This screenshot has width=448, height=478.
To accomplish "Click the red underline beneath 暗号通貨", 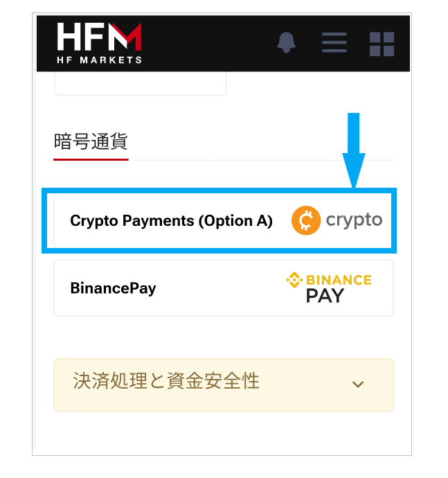I will pos(91,159).
